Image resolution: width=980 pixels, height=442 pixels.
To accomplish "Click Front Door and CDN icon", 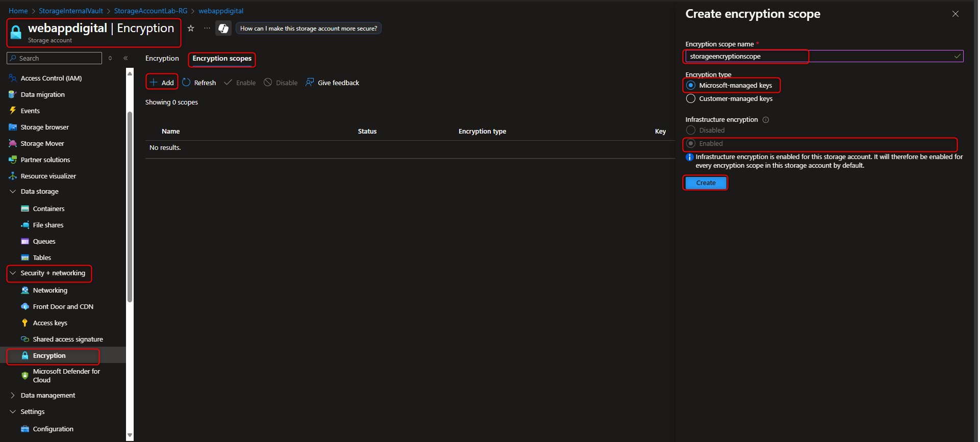I will coord(25,306).
